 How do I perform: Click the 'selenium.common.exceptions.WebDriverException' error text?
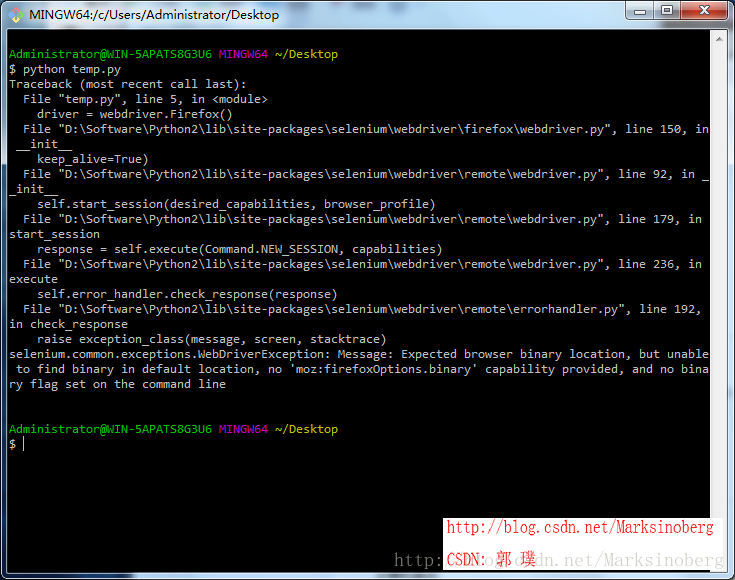click(170, 354)
